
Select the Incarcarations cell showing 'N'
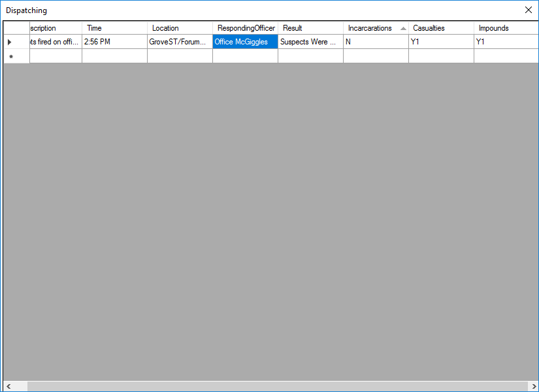click(x=376, y=42)
